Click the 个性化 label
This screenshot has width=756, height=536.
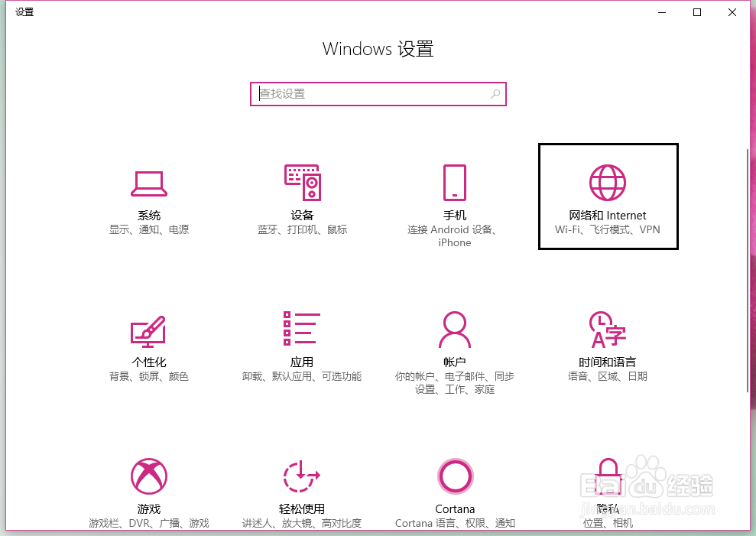click(x=149, y=362)
